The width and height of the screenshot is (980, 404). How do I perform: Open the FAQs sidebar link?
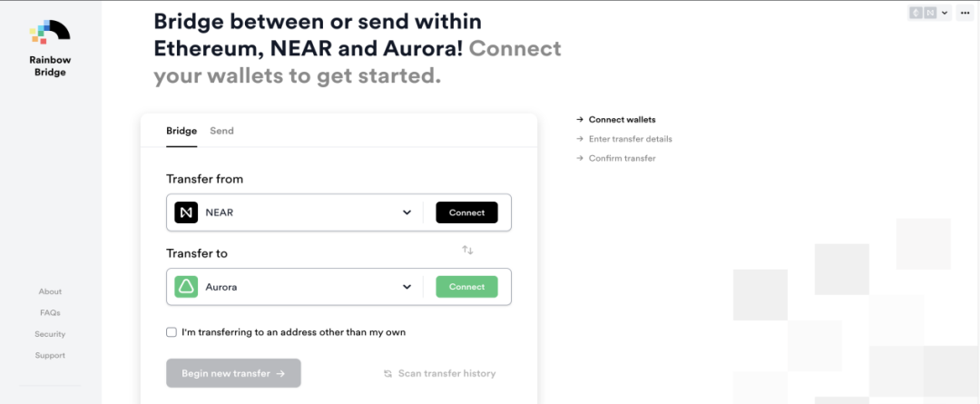point(50,312)
